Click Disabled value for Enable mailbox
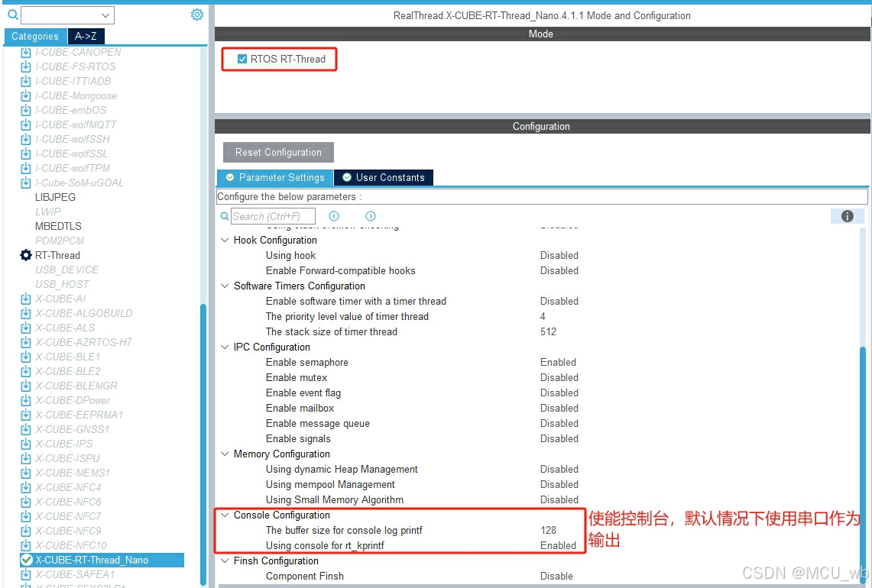Viewport: 872px width, 588px height. point(559,408)
